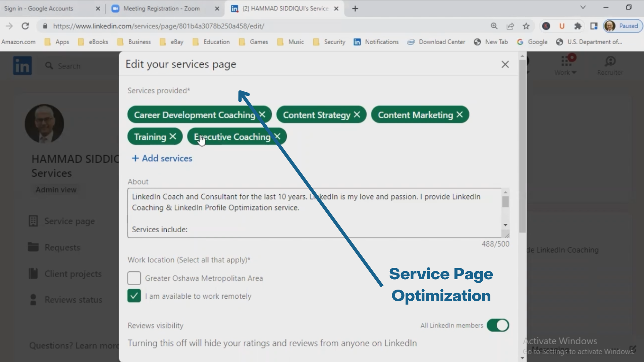Open the Education bookmark folder
This screenshot has height=362, width=644.
(211, 42)
